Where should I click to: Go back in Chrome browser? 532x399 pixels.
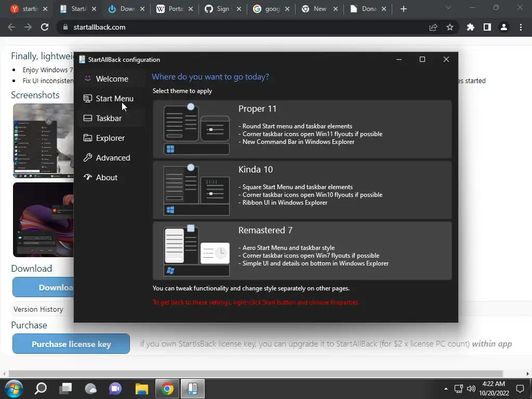click(x=11, y=27)
